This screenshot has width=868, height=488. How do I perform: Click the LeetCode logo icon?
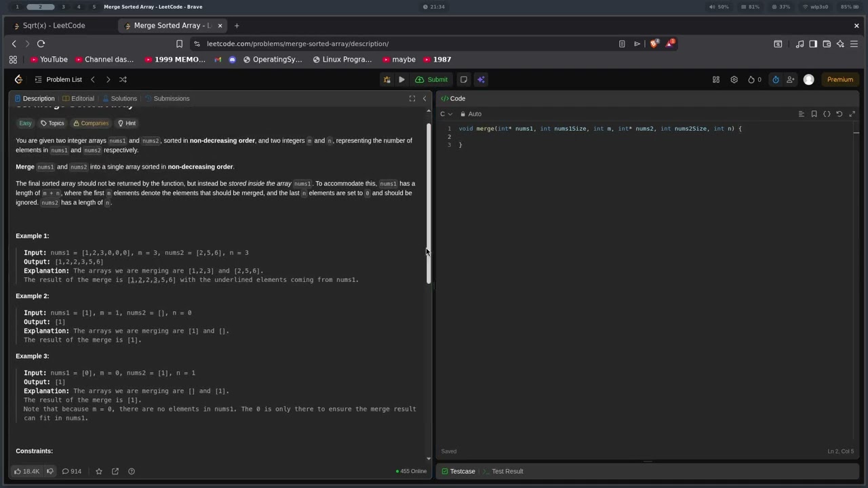coord(18,79)
